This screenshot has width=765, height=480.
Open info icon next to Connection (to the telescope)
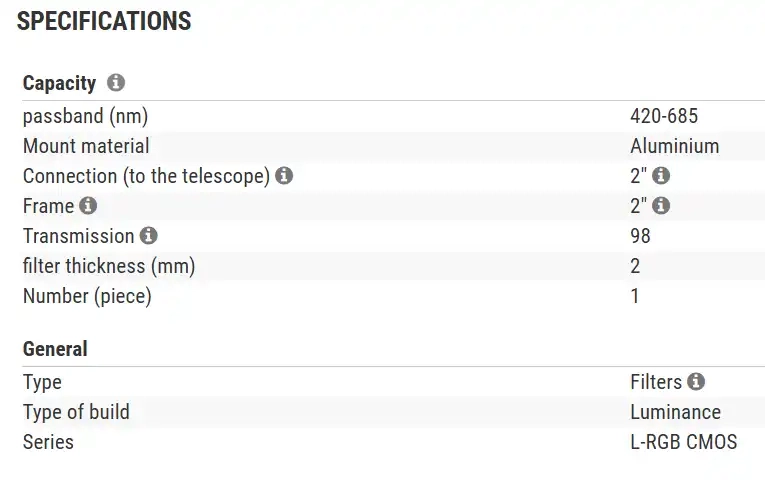pos(284,176)
